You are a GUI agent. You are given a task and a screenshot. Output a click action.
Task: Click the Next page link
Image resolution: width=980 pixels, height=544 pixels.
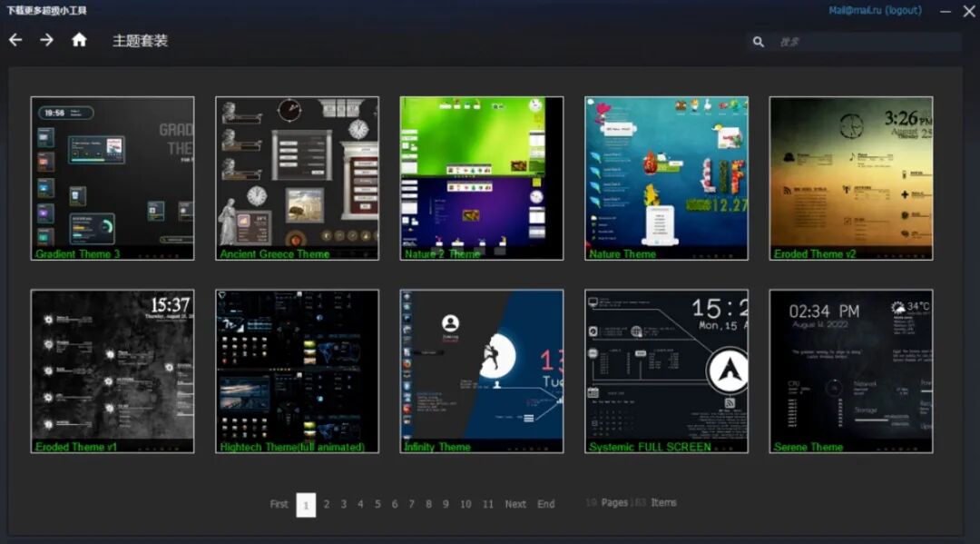[x=515, y=504]
